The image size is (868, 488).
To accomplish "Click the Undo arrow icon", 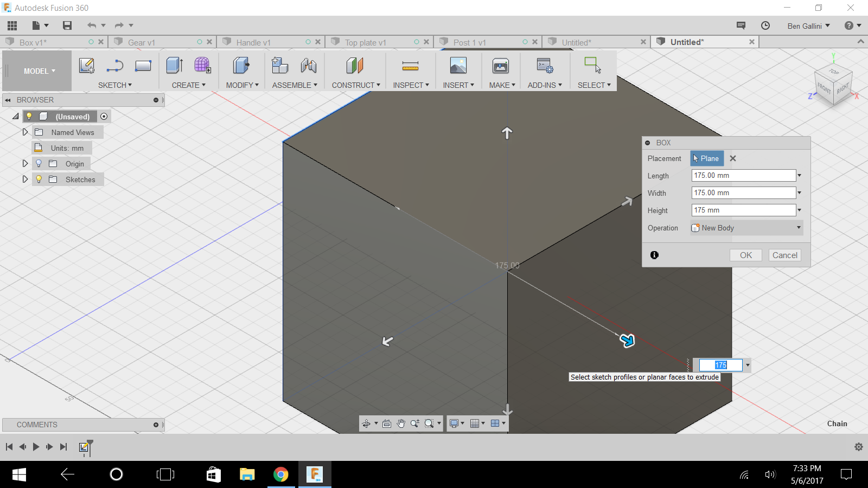I will 92,25.
